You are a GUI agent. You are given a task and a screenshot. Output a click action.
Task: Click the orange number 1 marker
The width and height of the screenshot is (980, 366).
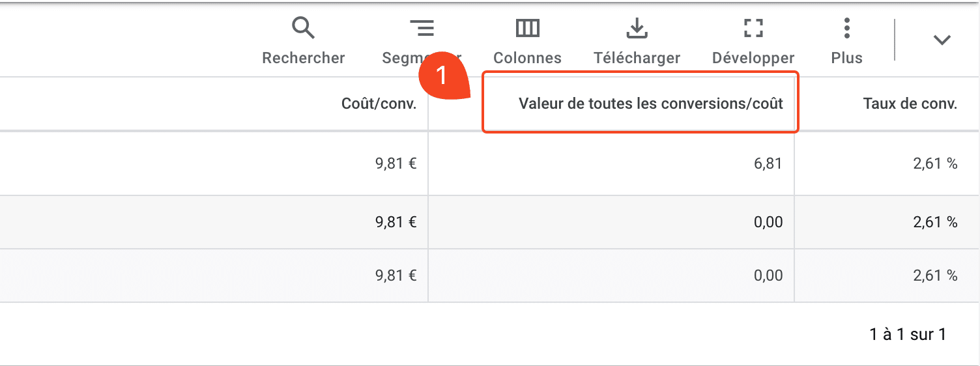442,76
